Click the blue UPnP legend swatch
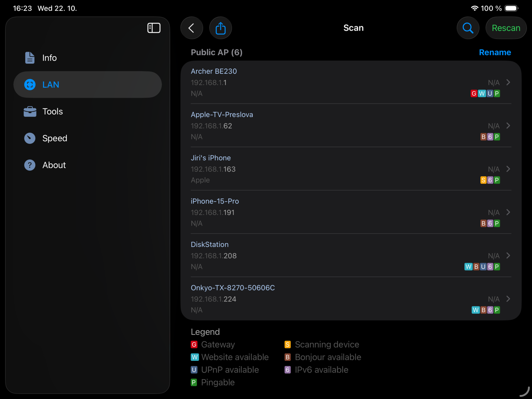Screen dimensions: 532x399 pyautogui.click(x=194, y=370)
